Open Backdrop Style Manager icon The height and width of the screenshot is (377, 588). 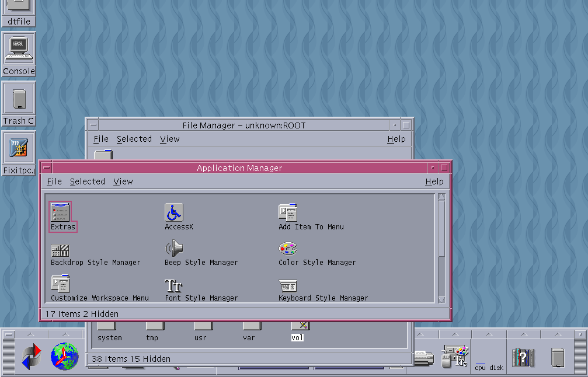[60, 250]
